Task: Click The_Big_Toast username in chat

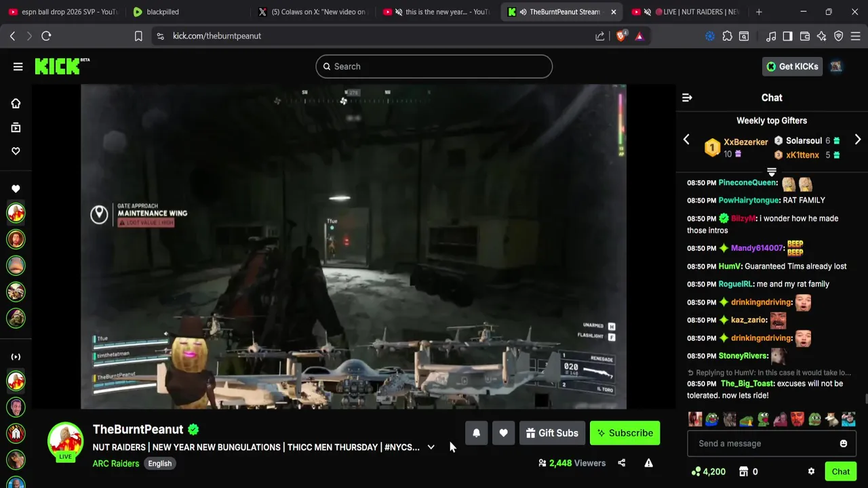Action: coord(747,384)
